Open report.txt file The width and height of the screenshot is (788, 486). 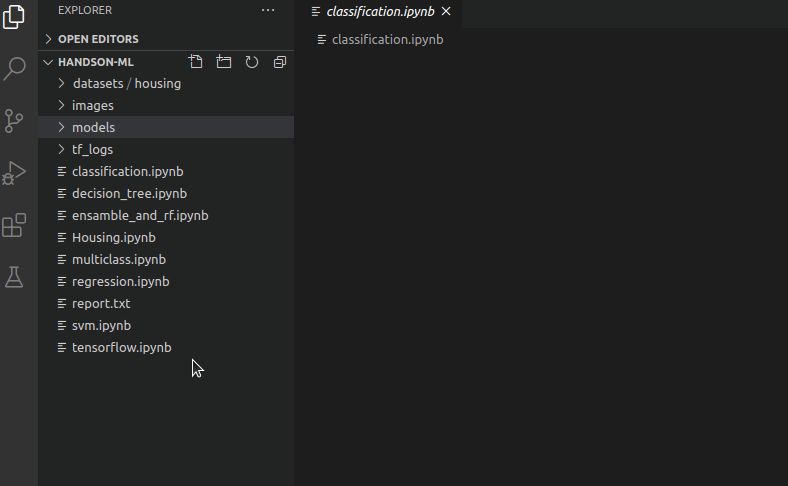coord(166,304)
